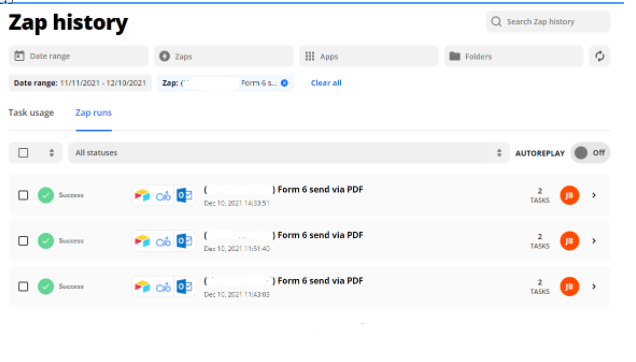636x362 pixels.
Task: Select checkbox for 11:43:03 run
Action: tap(23, 287)
